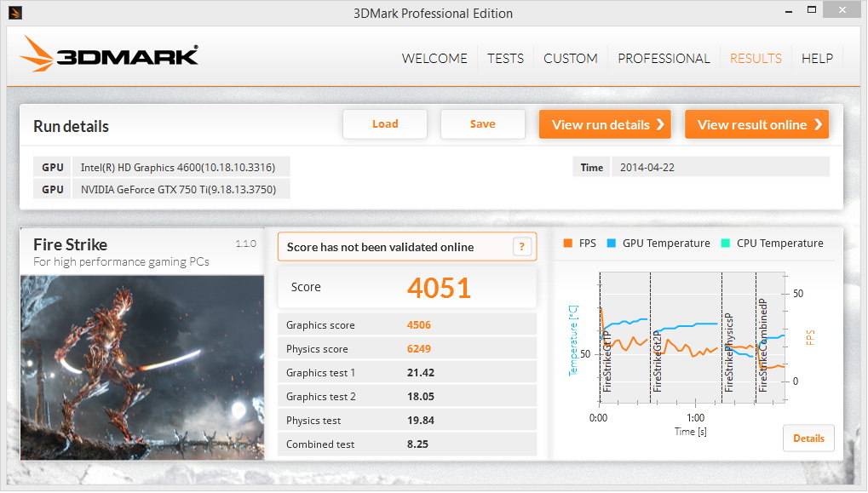868x493 pixels.
Task: Click the Fire Strike preview image
Action: pos(142,367)
